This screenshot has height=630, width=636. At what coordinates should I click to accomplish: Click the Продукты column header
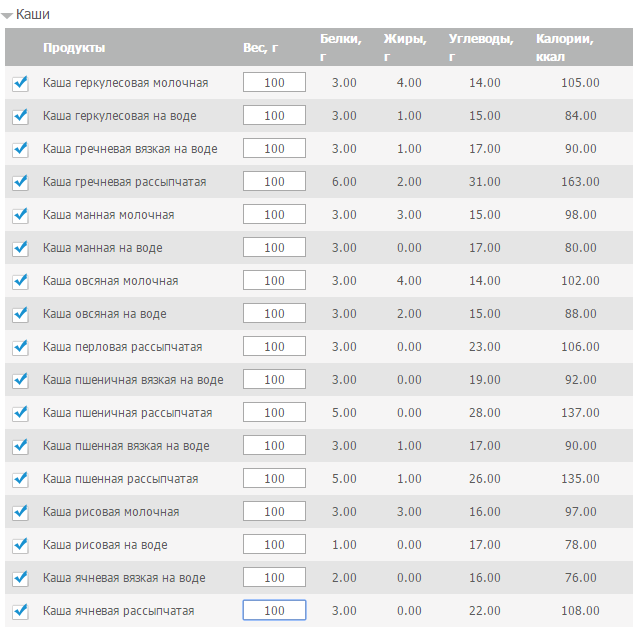click(x=74, y=48)
